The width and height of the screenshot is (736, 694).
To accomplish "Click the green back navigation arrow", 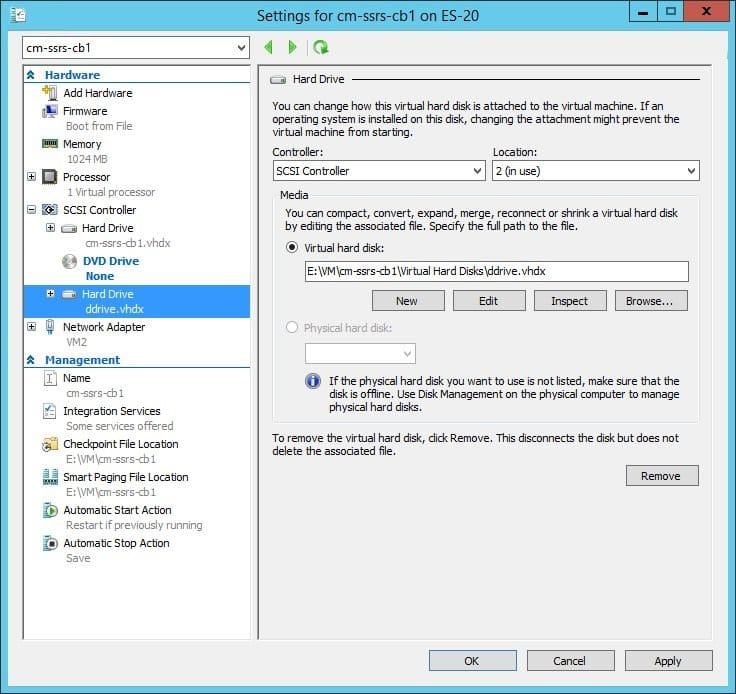I will click(268, 47).
